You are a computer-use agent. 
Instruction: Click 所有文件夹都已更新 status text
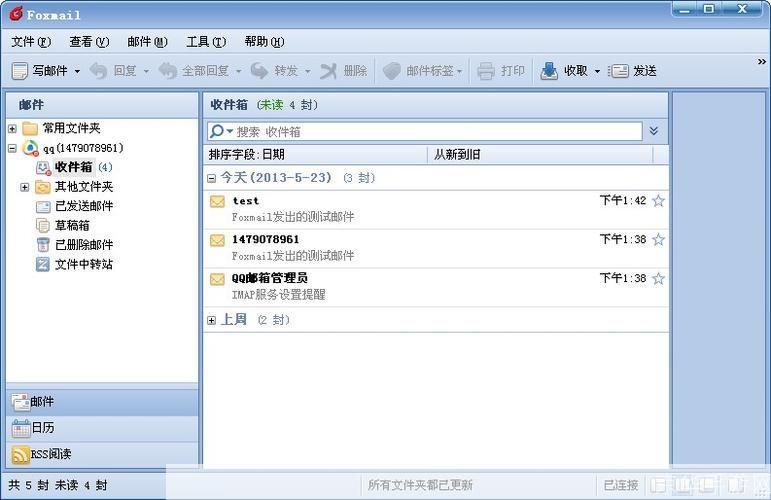click(420, 485)
